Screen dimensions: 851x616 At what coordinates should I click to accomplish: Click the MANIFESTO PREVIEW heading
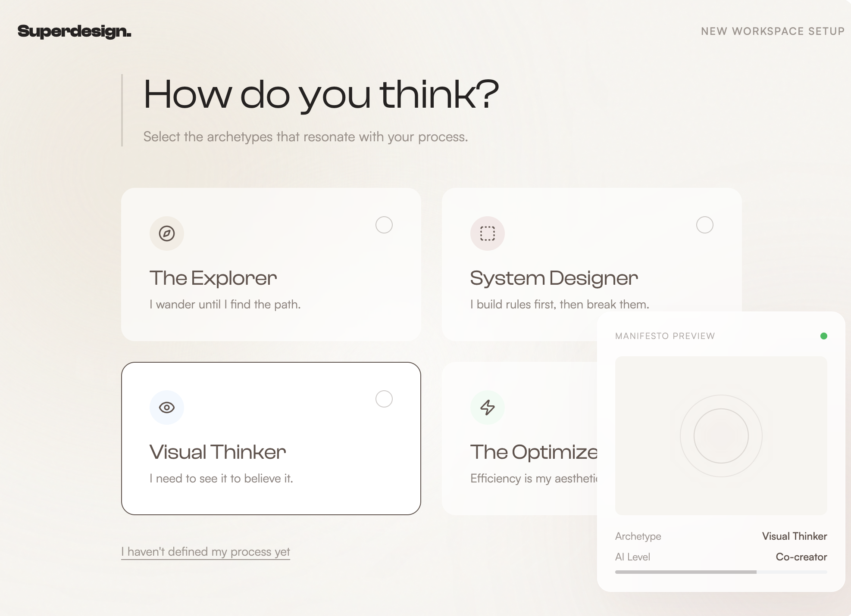coord(665,336)
